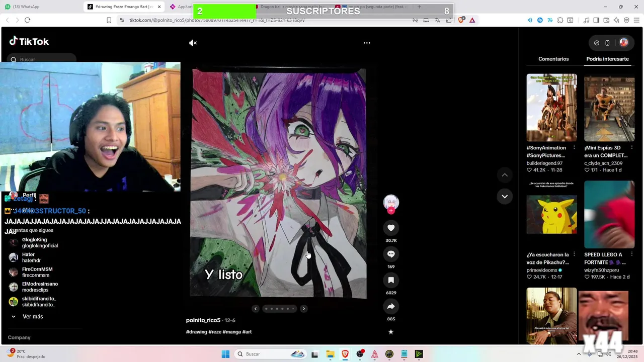Go to the next video with down arrow
This screenshot has height=362, width=644.
[x=505, y=196]
